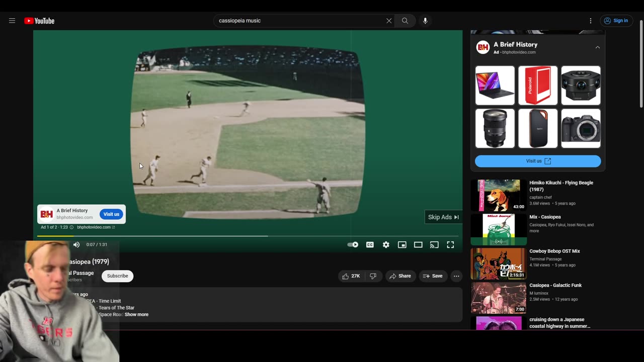Click the B&H logo in the sidebar ad

483,47
